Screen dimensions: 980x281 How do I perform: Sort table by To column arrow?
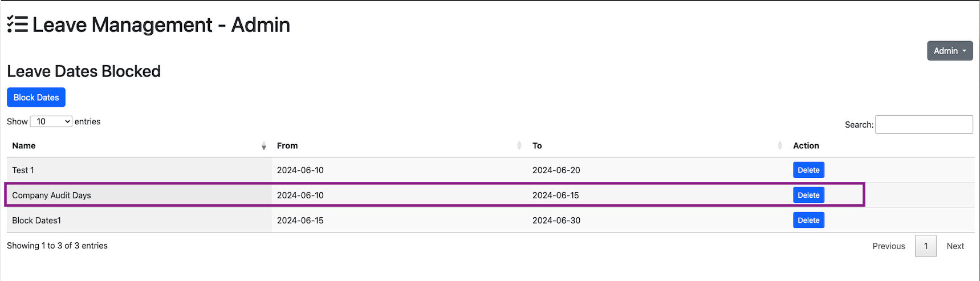[x=779, y=146]
